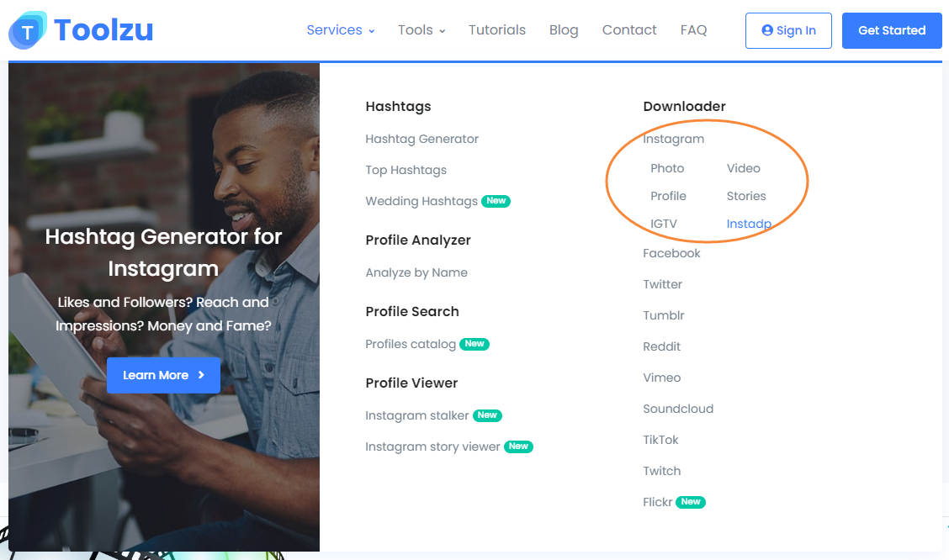
Task: Click the Learn More button
Action: [163, 376]
